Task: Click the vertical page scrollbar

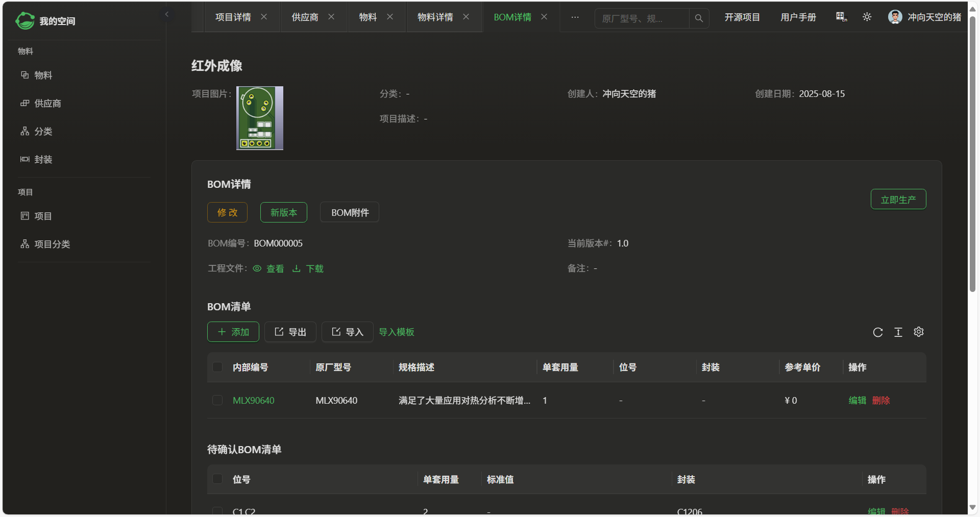Action: point(972,153)
